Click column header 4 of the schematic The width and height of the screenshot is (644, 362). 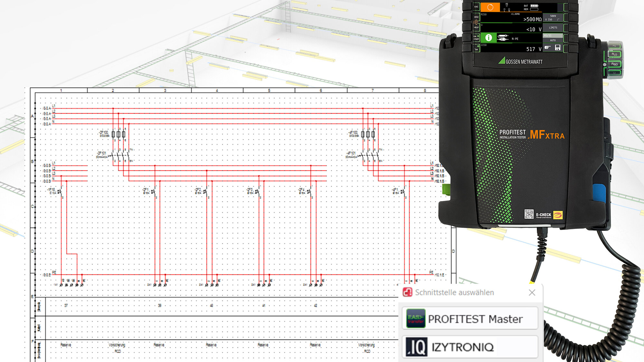click(x=217, y=90)
